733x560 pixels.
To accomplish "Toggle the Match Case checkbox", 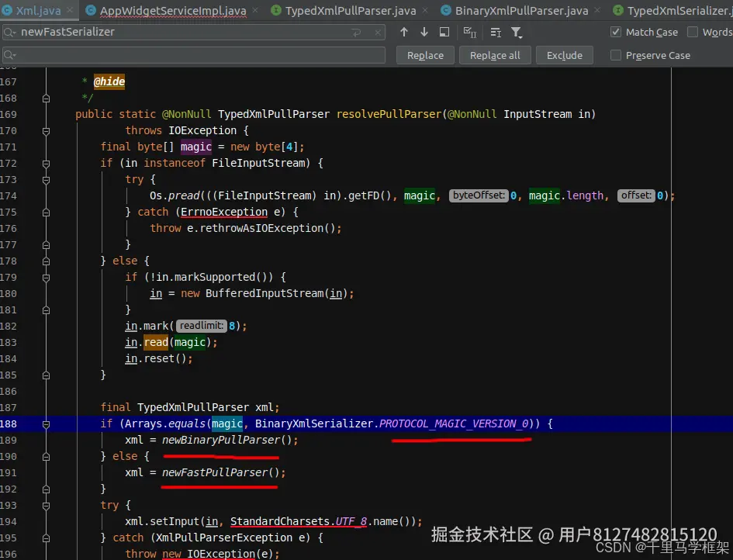I will click(x=616, y=32).
